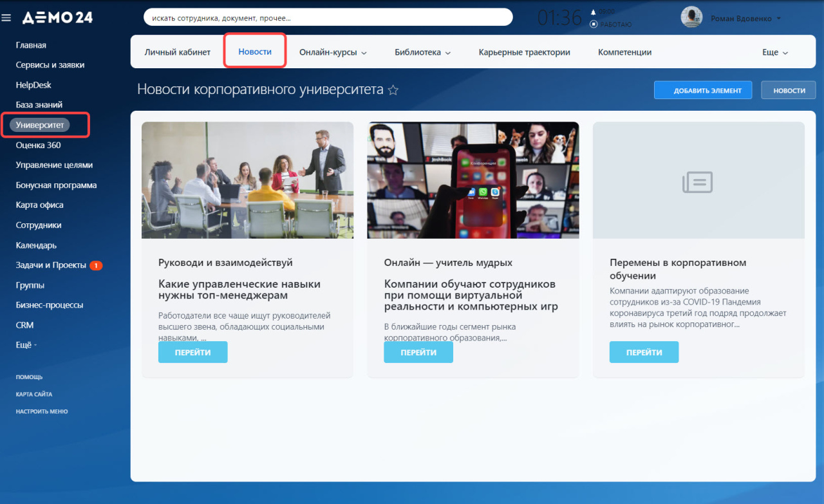Open the Задачи и Проекты badge counter

pyautogui.click(x=96, y=265)
